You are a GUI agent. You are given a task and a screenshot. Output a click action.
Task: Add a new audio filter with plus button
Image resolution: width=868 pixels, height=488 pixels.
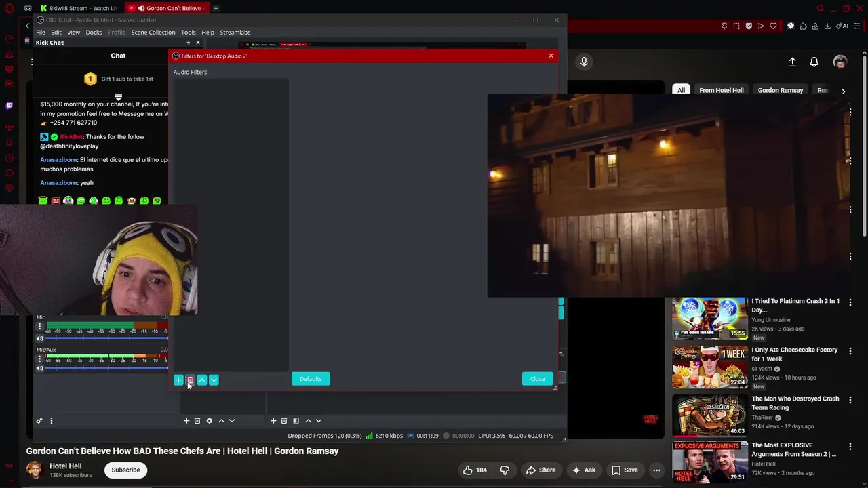coord(178,380)
